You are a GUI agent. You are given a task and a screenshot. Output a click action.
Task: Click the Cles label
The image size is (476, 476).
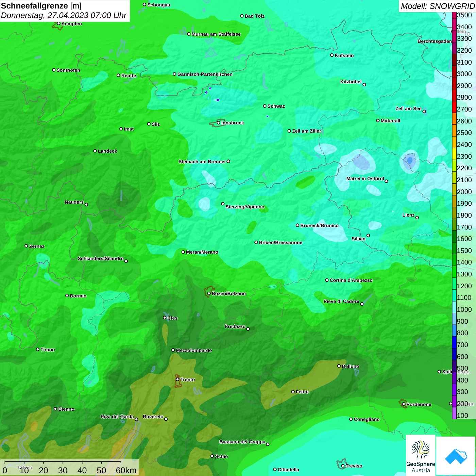172,318
